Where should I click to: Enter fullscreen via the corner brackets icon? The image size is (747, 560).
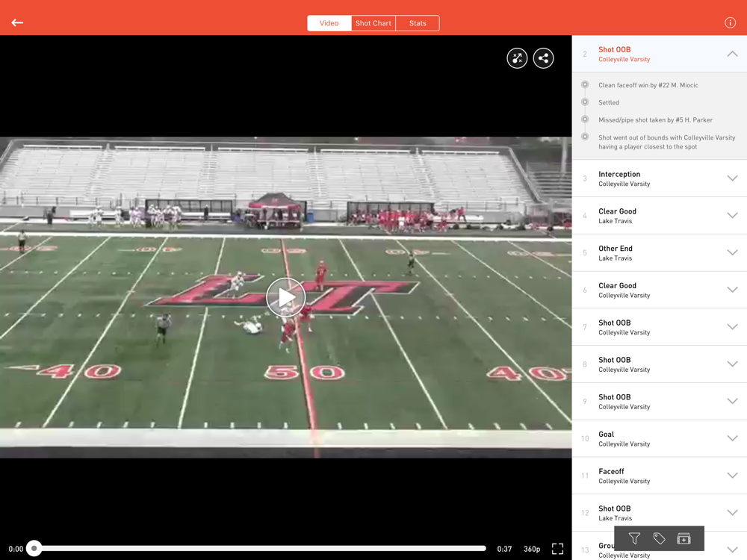pyautogui.click(x=557, y=549)
